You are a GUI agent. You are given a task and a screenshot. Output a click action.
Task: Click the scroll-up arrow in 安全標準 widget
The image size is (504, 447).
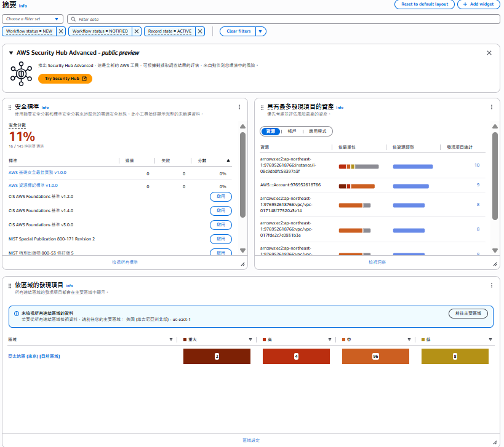click(242, 127)
